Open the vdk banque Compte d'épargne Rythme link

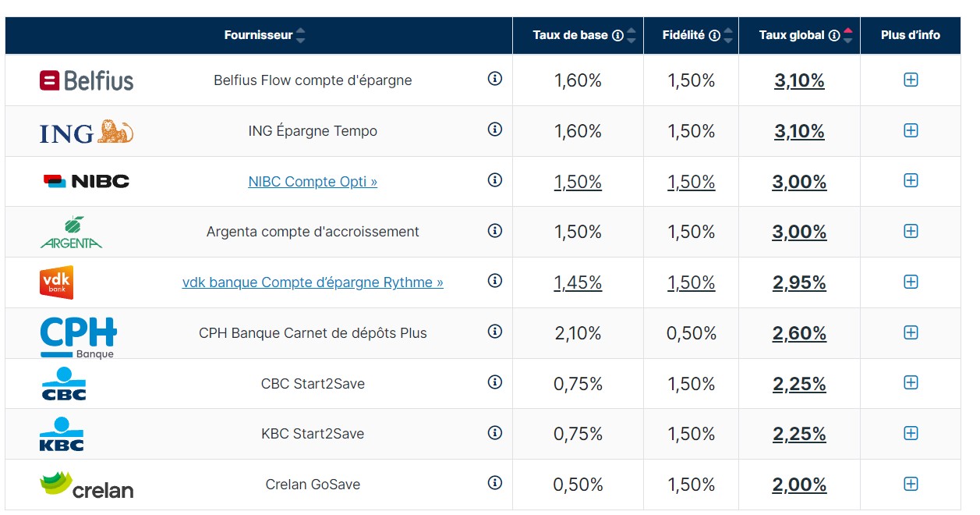point(313,282)
